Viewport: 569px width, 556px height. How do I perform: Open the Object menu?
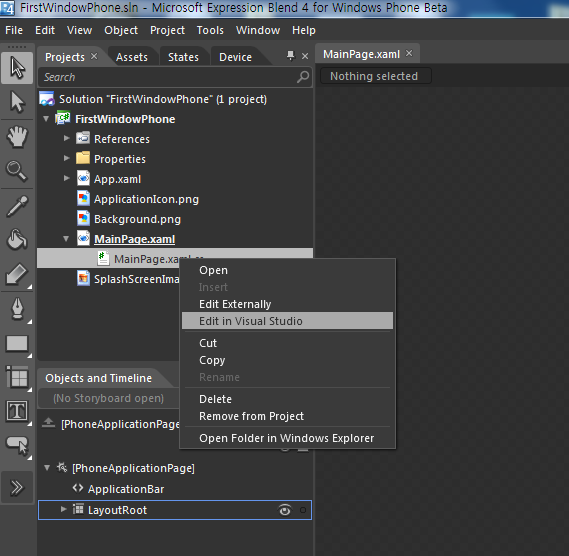click(121, 30)
